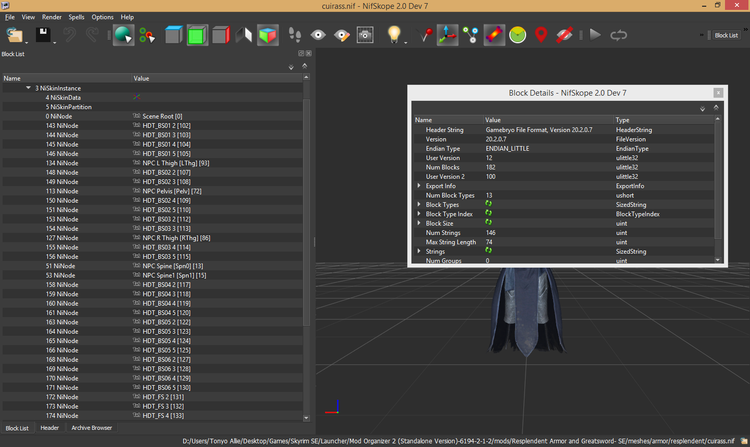Click the Block List button at top right

(x=726, y=35)
